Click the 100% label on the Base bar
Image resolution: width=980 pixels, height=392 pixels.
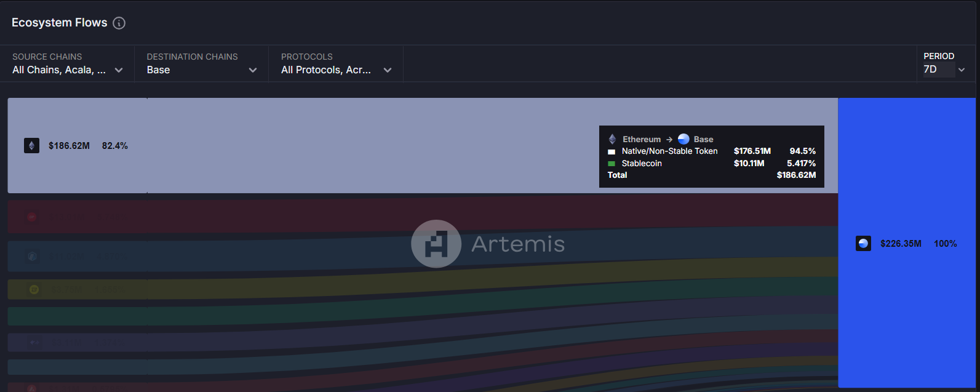[946, 244]
